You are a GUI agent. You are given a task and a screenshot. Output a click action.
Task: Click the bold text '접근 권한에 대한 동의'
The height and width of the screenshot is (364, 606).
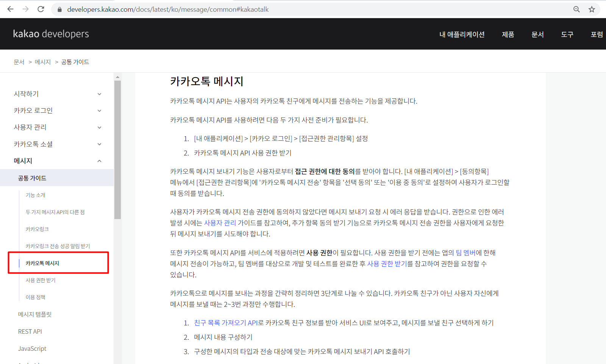pos(325,171)
